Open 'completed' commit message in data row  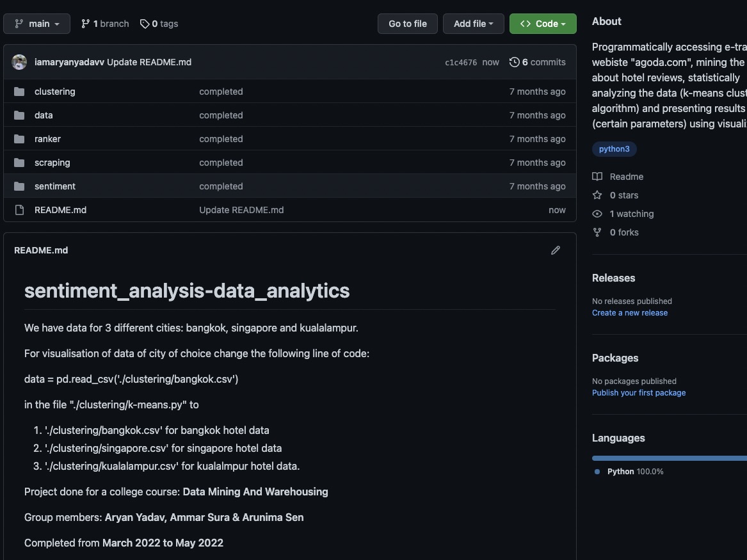[221, 115]
